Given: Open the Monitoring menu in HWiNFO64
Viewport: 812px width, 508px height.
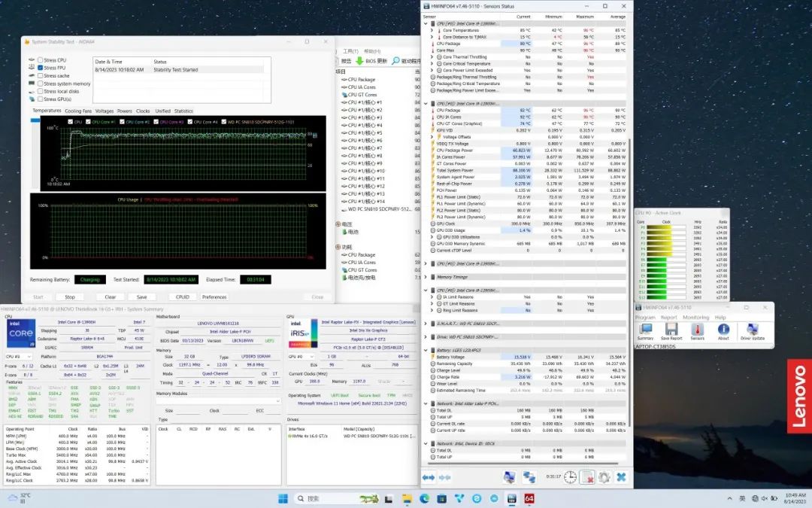Looking at the screenshot, I should click(x=695, y=318).
